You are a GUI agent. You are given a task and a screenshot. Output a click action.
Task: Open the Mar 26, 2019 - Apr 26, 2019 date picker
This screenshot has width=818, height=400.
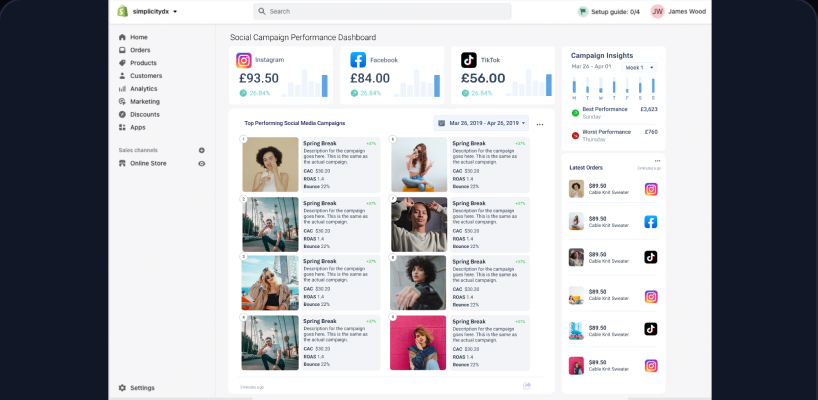point(481,123)
